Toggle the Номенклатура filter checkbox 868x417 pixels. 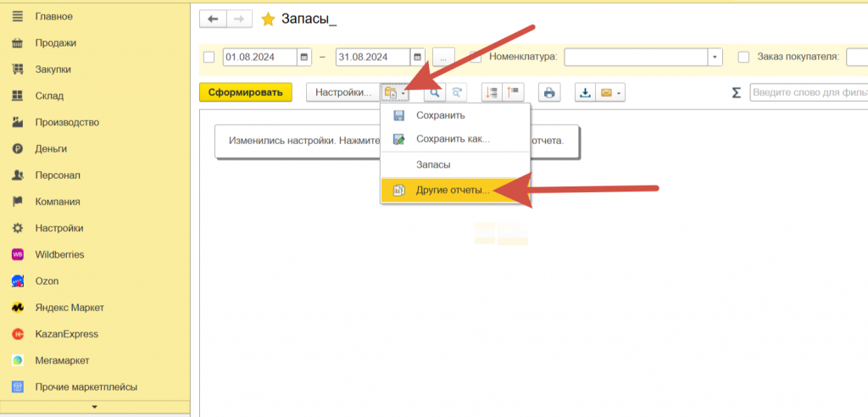point(476,57)
